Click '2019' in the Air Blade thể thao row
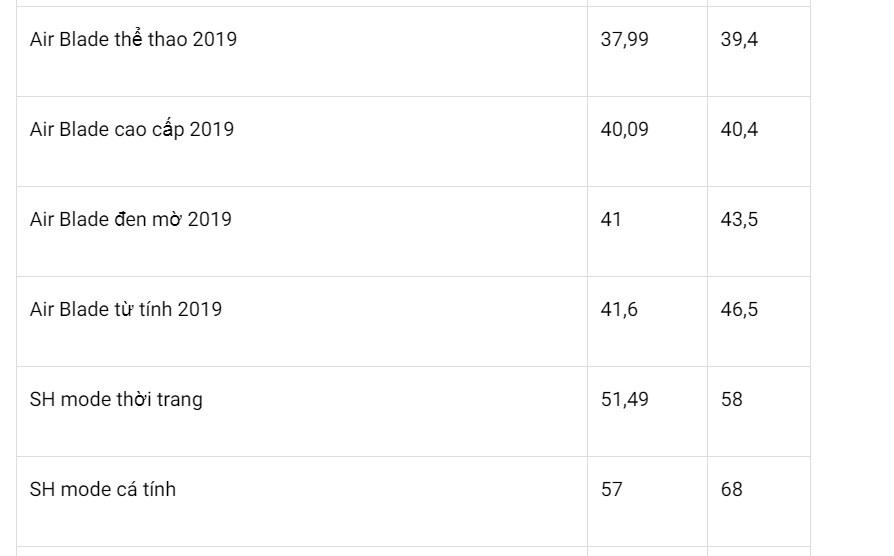 [213, 40]
